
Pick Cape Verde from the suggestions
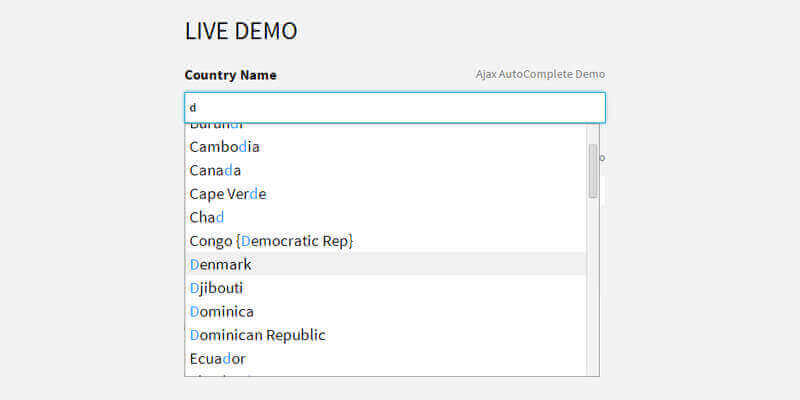pos(228,194)
